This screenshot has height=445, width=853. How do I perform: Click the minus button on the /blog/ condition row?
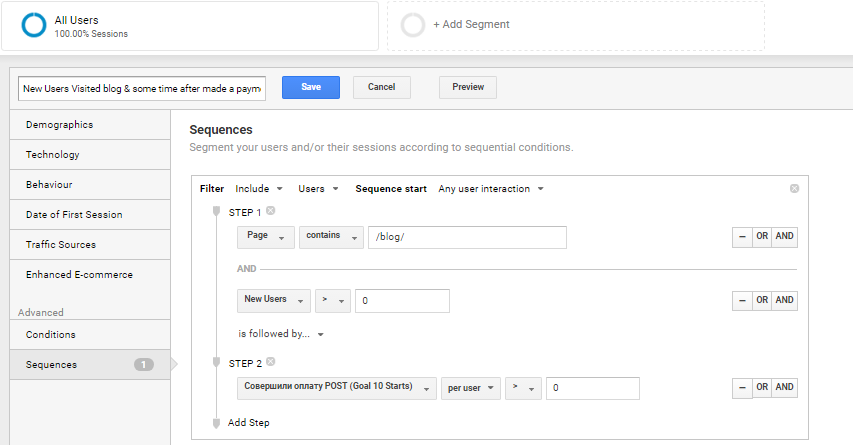[742, 237]
